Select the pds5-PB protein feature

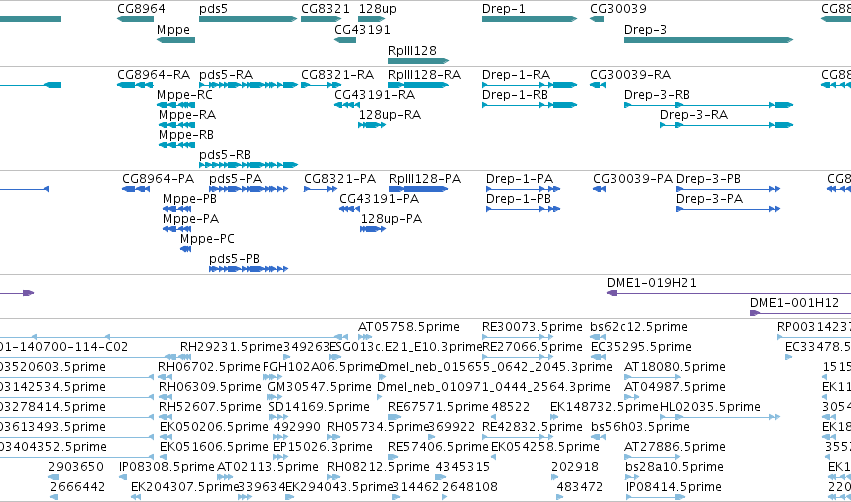click(x=249, y=269)
